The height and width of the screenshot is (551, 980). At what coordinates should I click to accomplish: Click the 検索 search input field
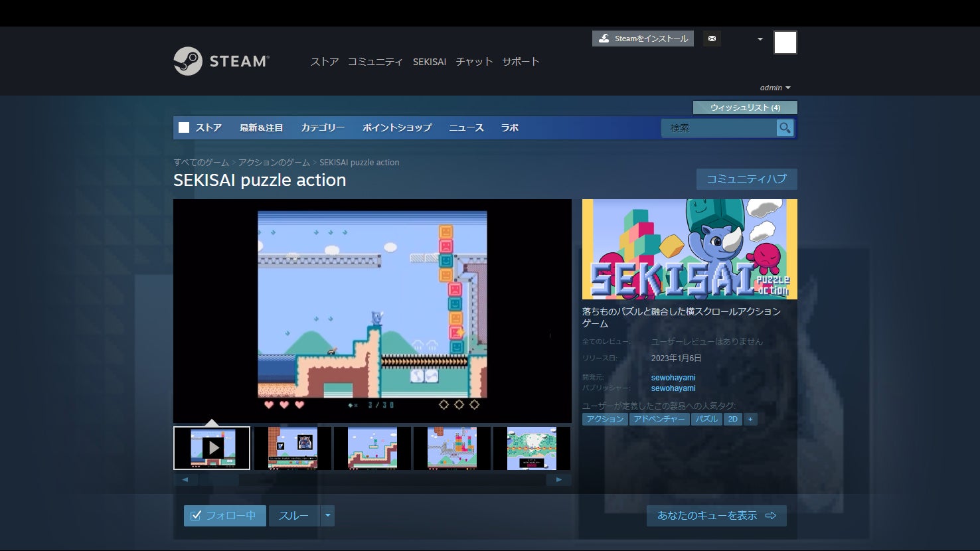point(718,128)
